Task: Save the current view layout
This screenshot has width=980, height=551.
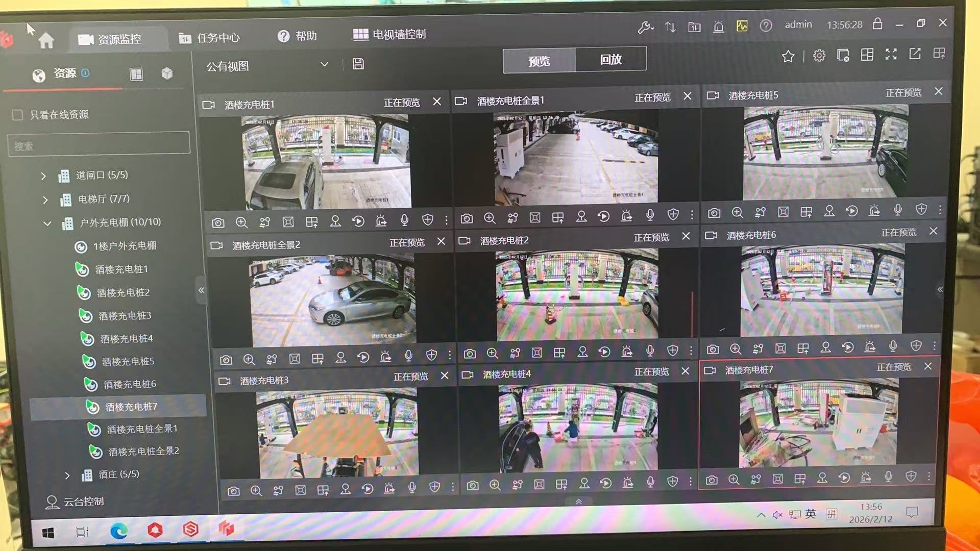Action: [x=358, y=64]
